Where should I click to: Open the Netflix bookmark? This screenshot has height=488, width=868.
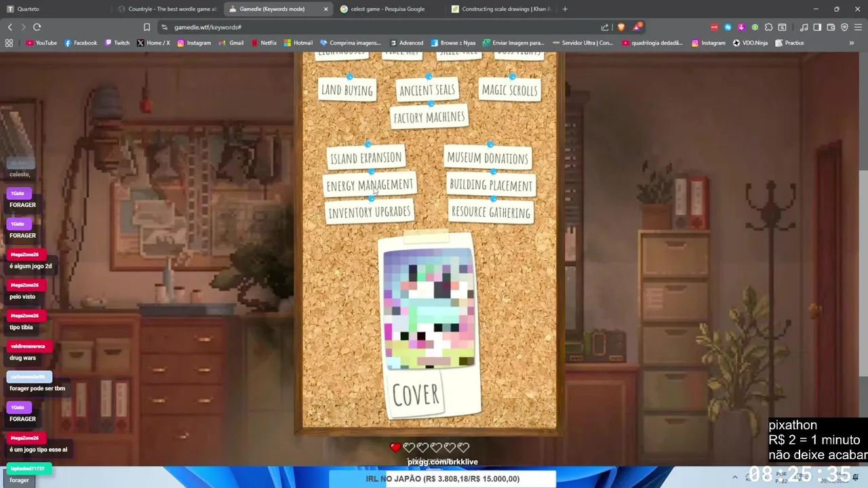click(264, 43)
